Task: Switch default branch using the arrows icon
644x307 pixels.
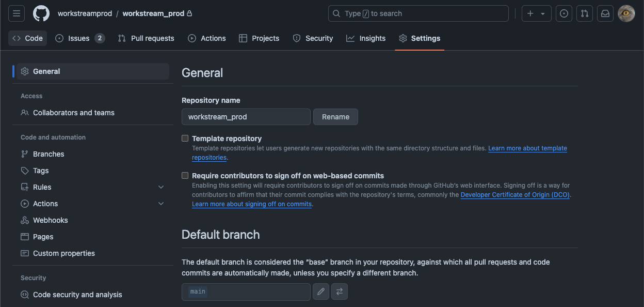Action: (340, 291)
